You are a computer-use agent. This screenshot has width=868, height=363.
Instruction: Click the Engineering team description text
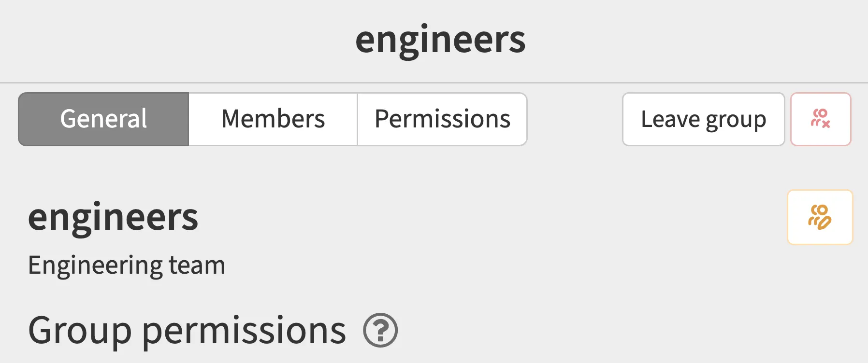(127, 265)
